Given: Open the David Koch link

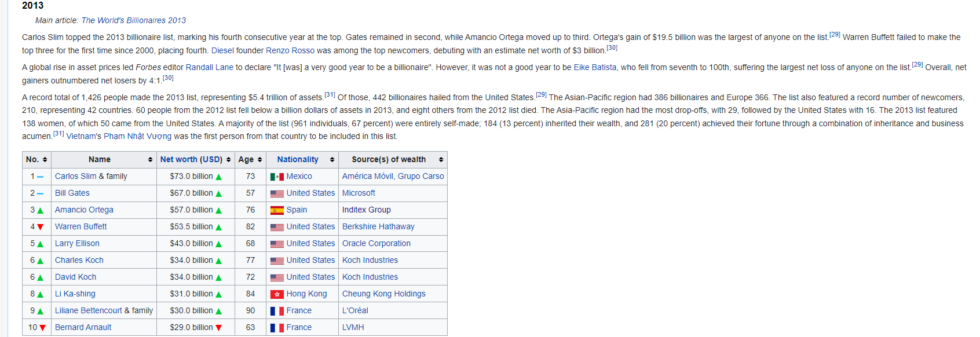Looking at the screenshot, I should (76, 277).
